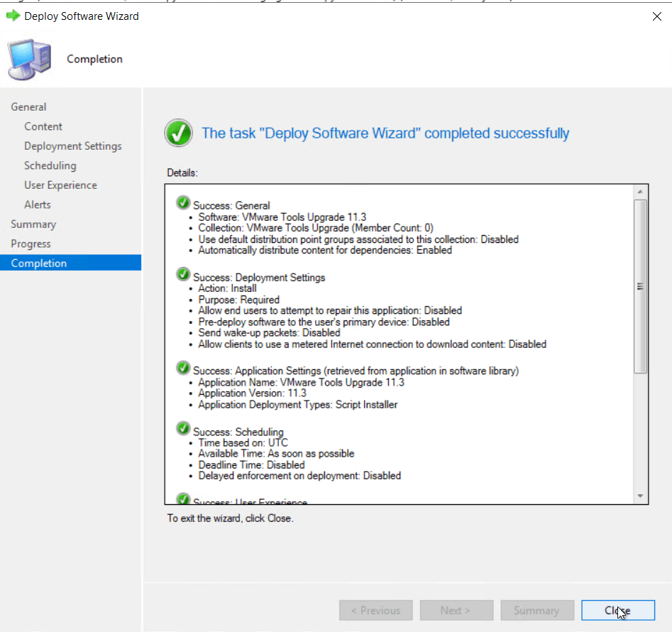Jump to the Summary step
The image size is (672, 632).
pyautogui.click(x=33, y=224)
